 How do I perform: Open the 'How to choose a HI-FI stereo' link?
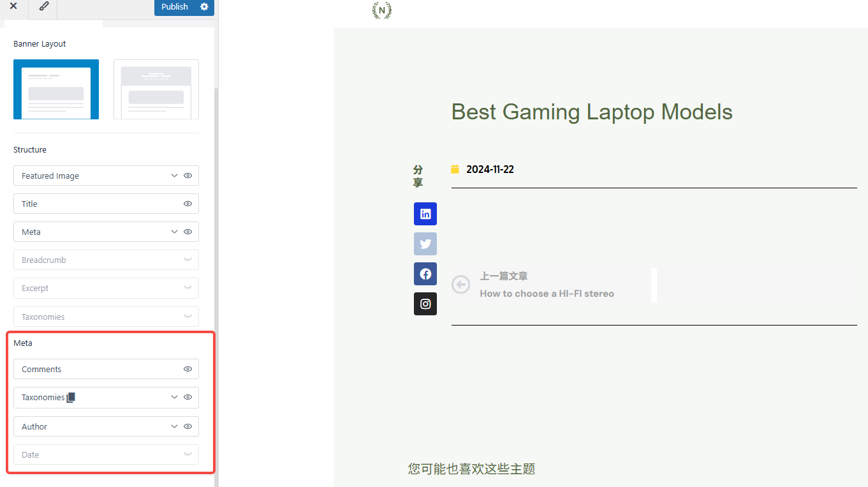click(547, 294)
